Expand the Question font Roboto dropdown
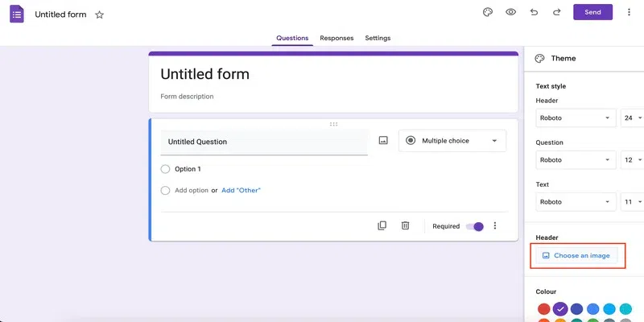The width and height of the screenshot is (644, 322). pos(575,160)
